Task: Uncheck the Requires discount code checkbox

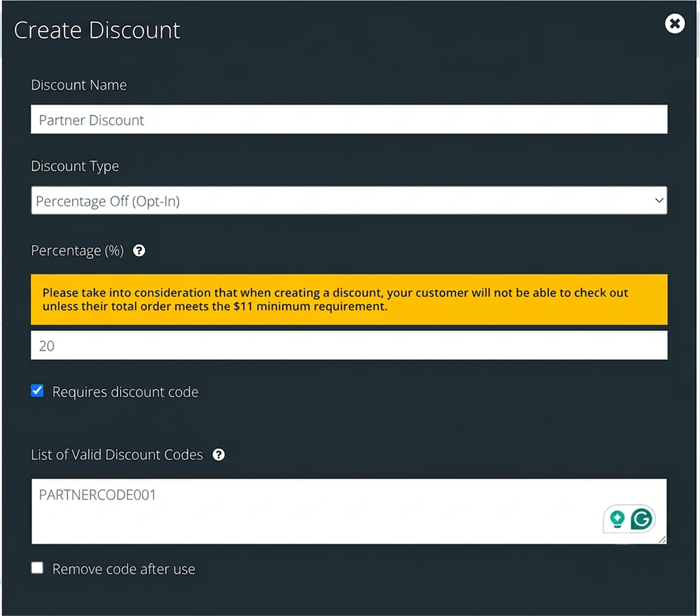Action: click(x=37, y=391)
